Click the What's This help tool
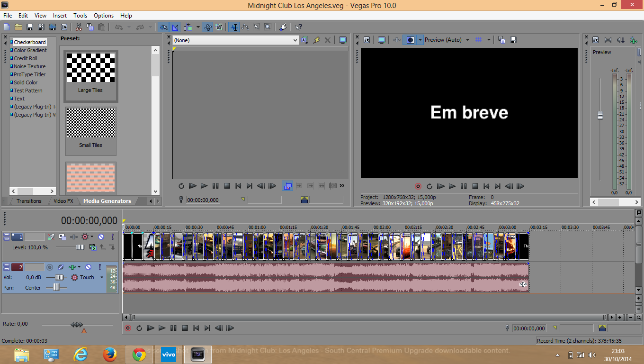The height and width of the screenshot is (364, 644). point(298,27)
